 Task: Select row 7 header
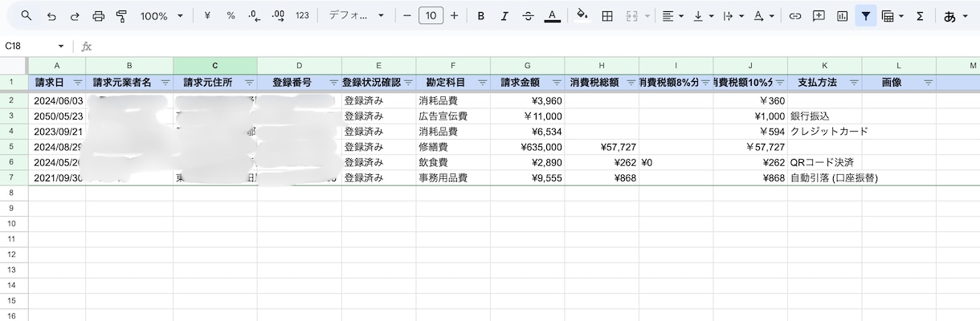[14, 177]
